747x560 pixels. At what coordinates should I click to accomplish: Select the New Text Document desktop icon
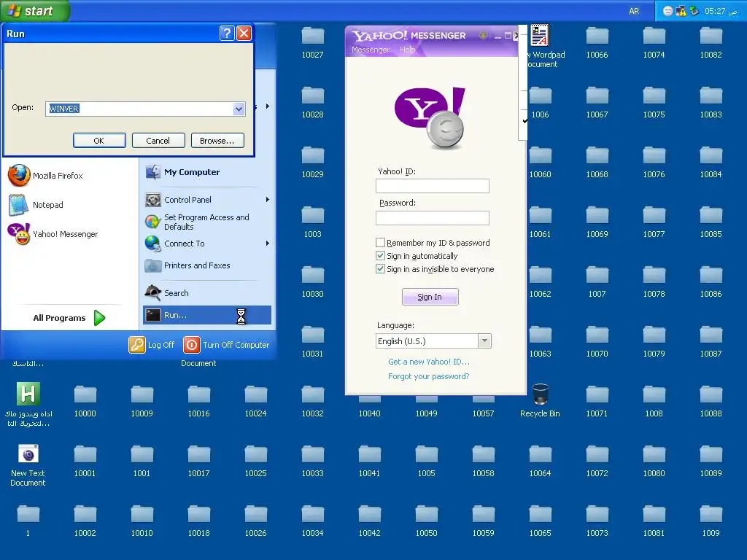28,465
